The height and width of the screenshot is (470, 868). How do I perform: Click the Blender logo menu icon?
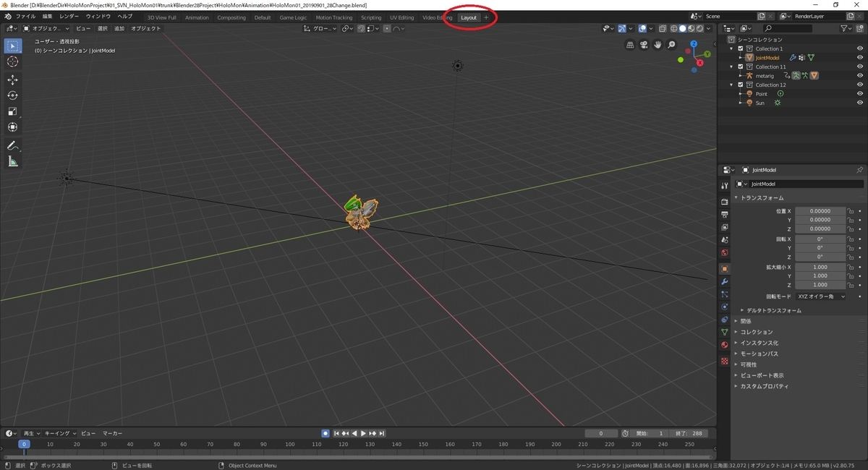(7, 17)
